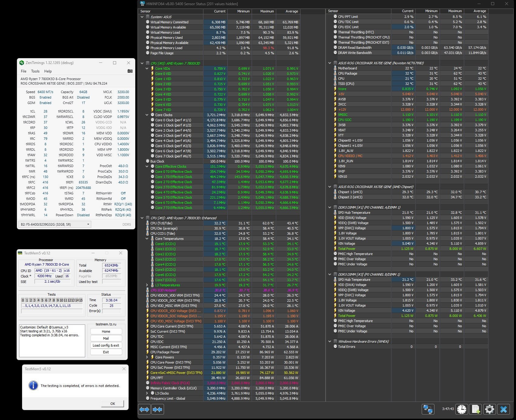Click the PowerDown Disabled value in ZenTimings
The height and width of the screenshot is (420, 516).
pos(83,215)
